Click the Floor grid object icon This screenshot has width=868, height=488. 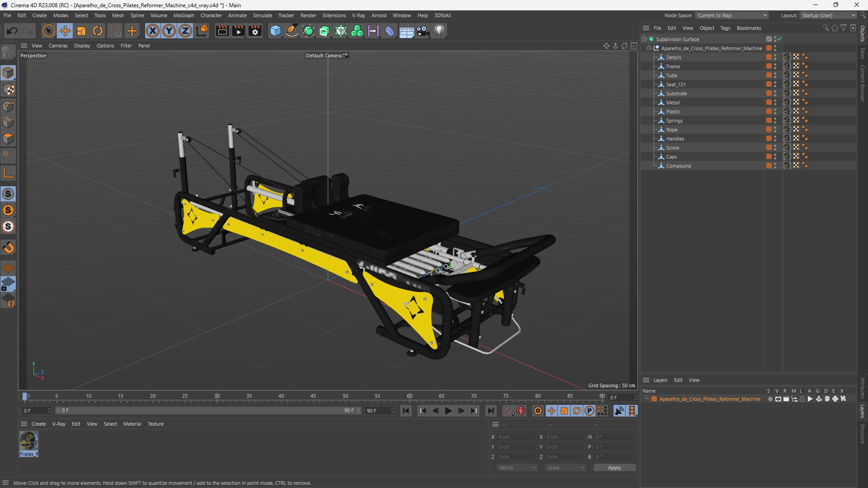coord(406,31)
